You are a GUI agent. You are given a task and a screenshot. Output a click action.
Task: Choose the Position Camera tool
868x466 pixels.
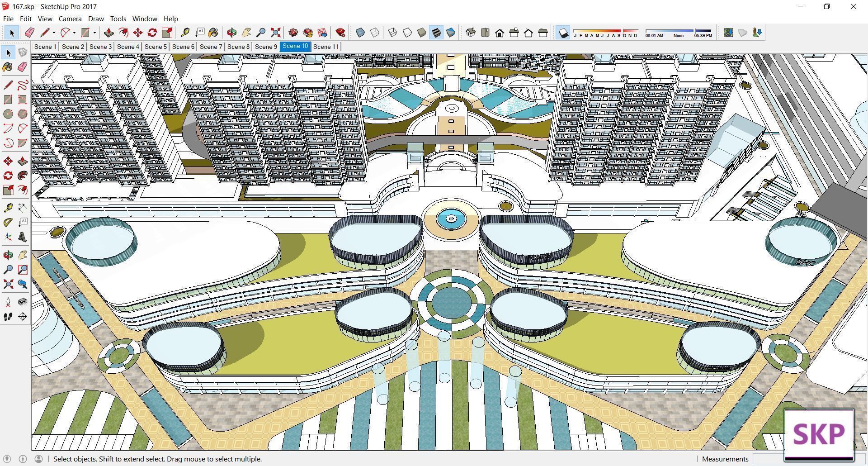[8, 302]
